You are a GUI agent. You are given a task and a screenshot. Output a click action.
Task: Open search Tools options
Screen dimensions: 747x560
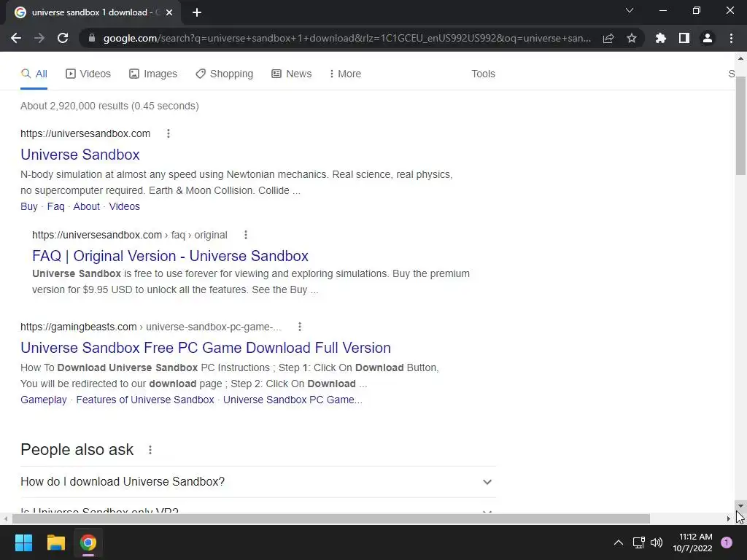(x=483, y=74)
